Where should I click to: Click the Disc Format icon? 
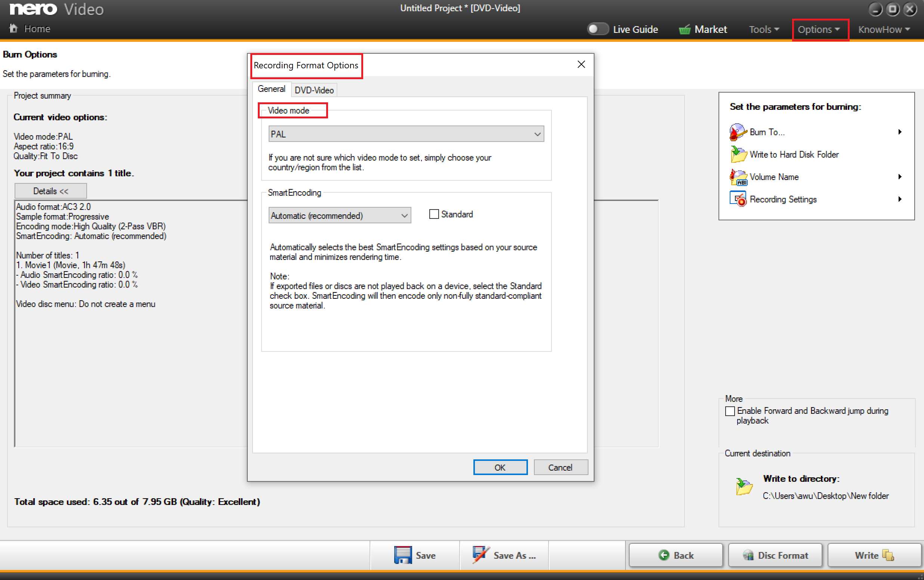(x=748, y=555)
